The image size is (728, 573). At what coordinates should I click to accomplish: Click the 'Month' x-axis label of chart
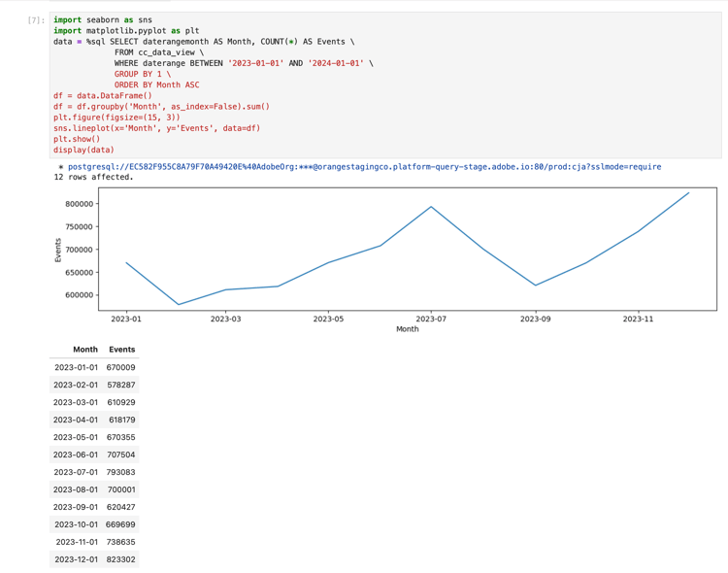[407, 329]
